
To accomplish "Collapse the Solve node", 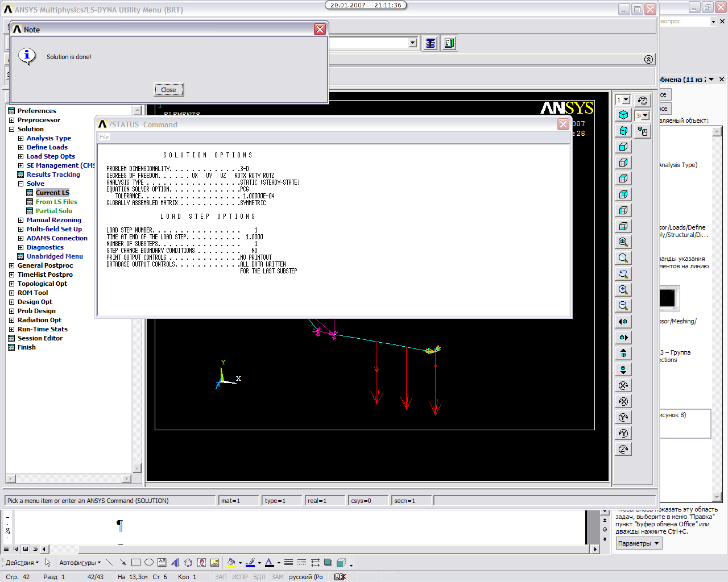I will [20, 184].
